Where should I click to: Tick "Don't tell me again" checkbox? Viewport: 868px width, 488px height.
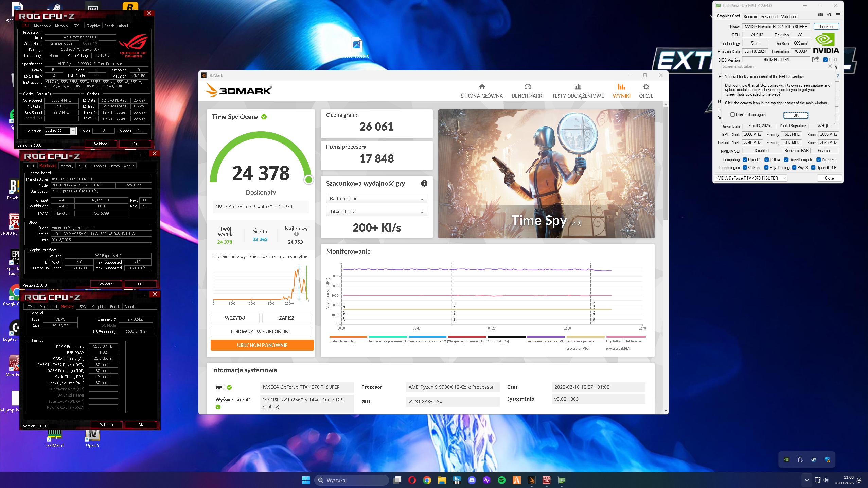point(732,115)
